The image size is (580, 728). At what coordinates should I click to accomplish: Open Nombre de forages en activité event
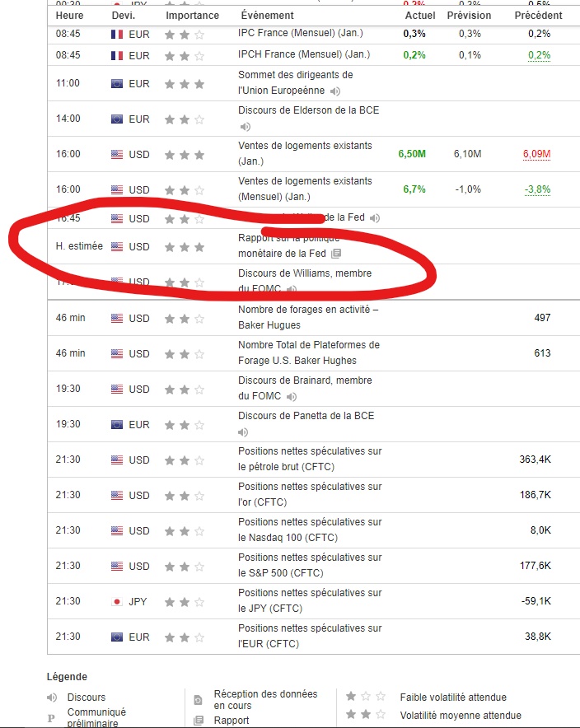pos(308,317)
